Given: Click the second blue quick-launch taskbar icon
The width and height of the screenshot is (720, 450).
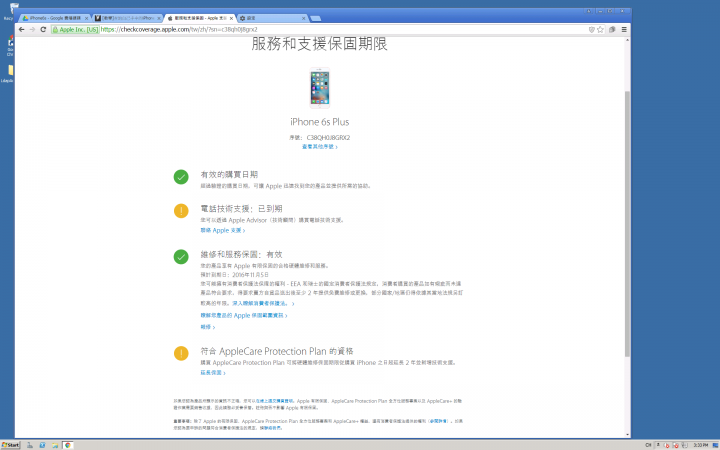Looking at the screenshot, I should tap(42, 445).
